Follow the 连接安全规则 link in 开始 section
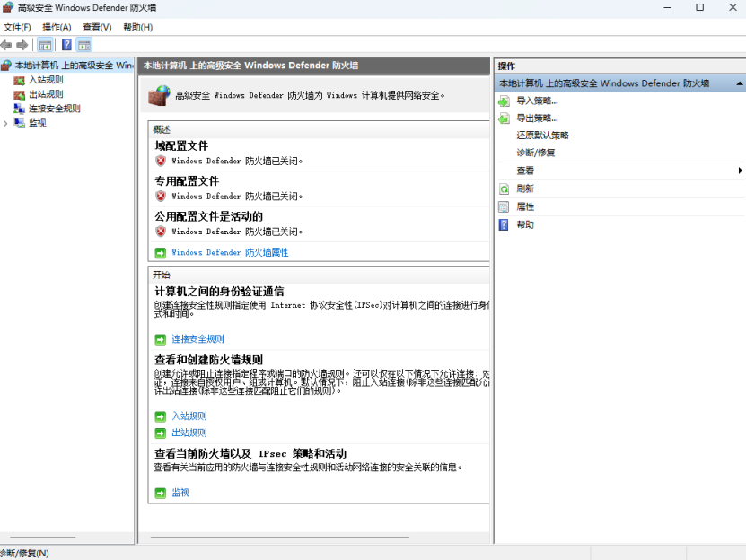 pyautogui.click(x=197, y=339)
